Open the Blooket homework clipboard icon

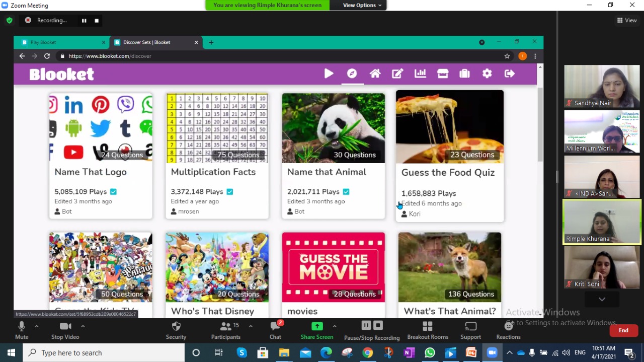(x=464, y=74)
